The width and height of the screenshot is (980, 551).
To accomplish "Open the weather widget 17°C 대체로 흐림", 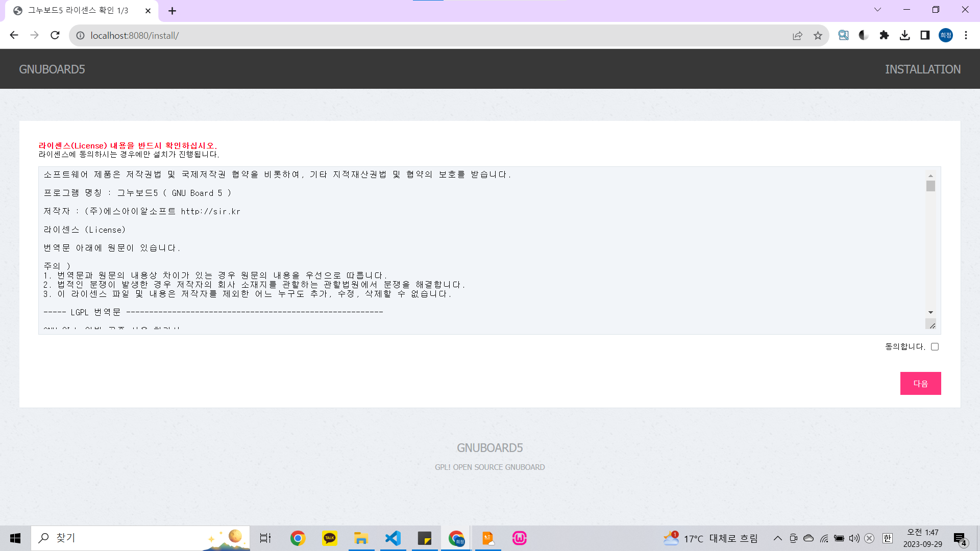I will pyautogui.click(x=710, y=538).
